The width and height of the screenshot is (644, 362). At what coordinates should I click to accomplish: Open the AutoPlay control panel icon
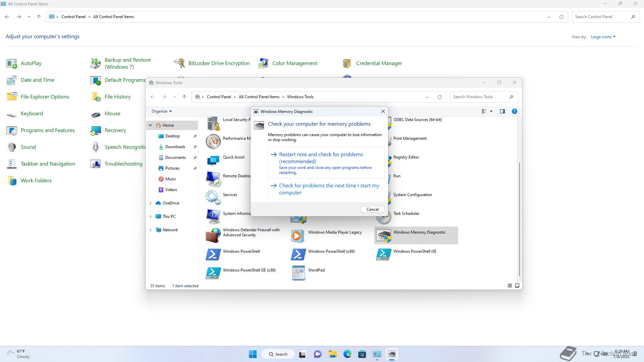[12, 63]
